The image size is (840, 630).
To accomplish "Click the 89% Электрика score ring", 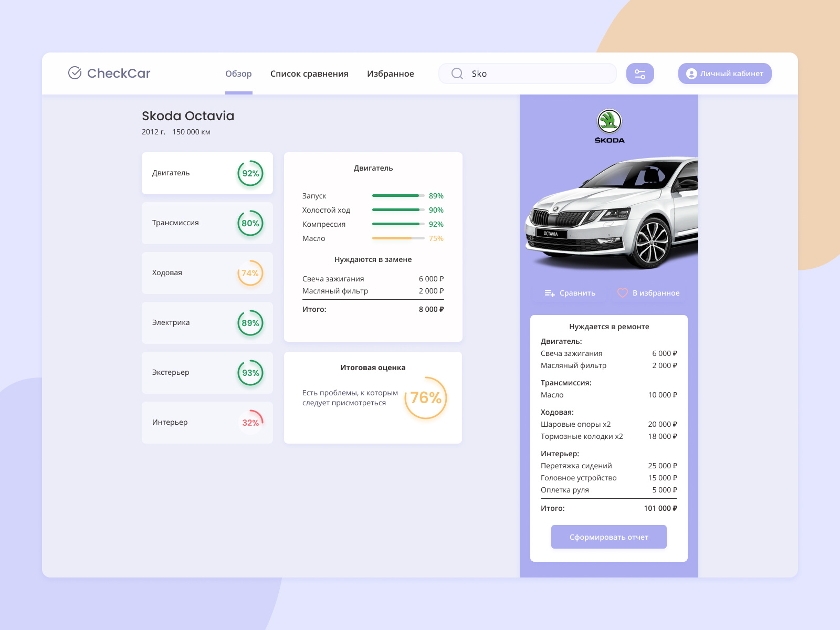I will pyautogui.click(x=250, y=323).
